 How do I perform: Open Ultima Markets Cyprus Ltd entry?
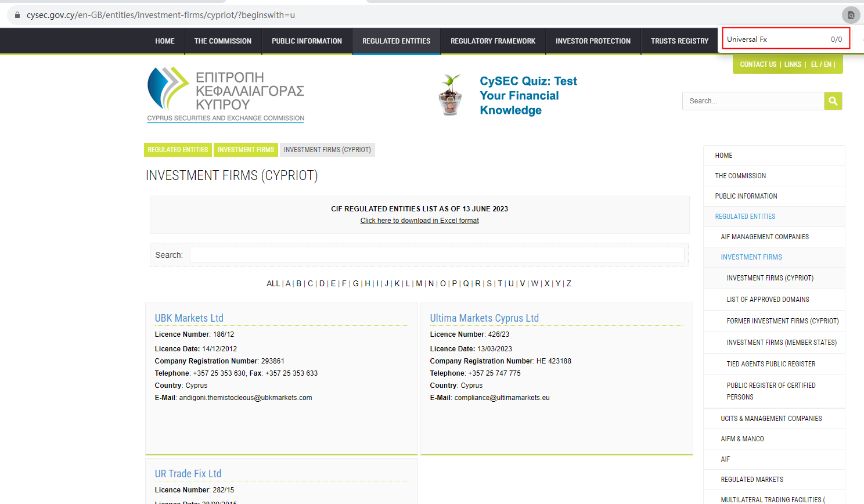[x=484, y=318]
